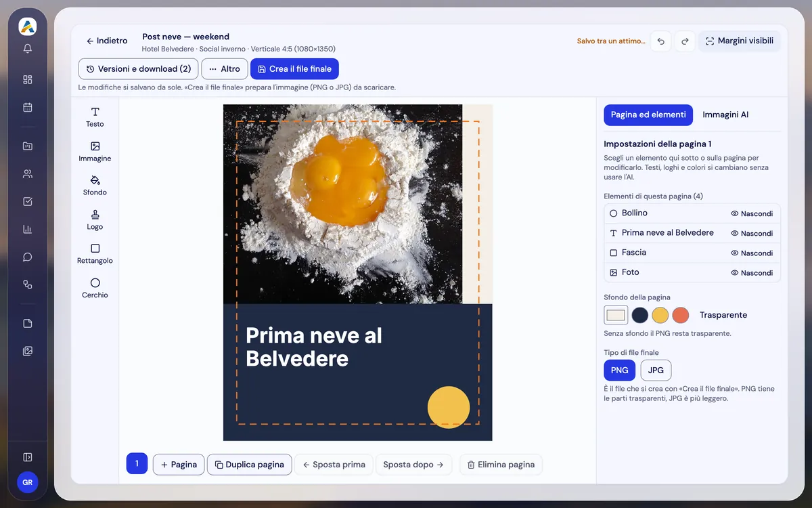The image size is (812, 508).
Task: Hide the Foto element
Action: tap(752, 272)
